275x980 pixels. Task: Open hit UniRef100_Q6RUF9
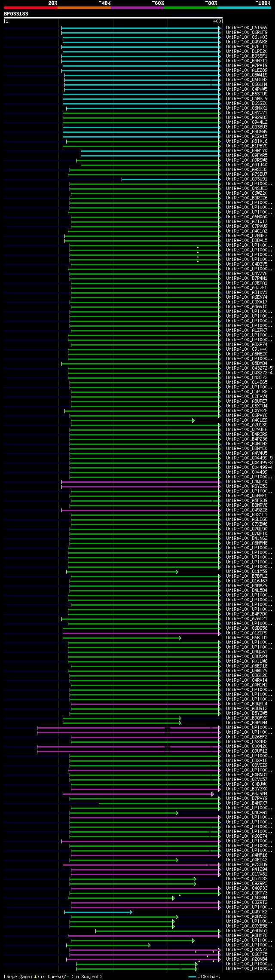point(247,32)
